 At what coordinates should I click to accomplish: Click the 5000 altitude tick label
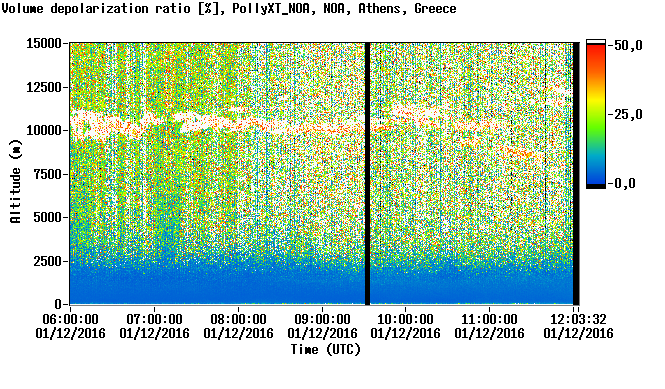tap(48, 217)
